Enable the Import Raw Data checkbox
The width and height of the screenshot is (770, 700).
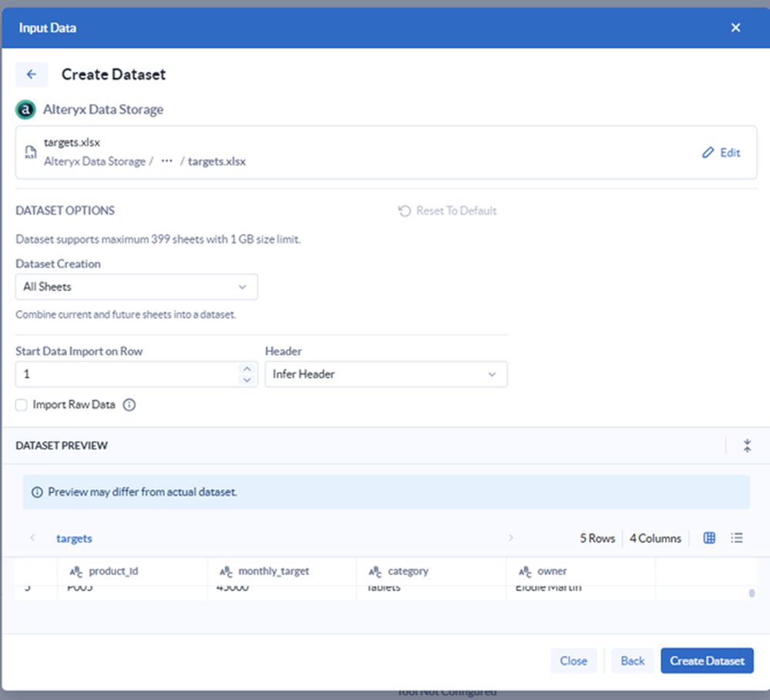(21, 405)
